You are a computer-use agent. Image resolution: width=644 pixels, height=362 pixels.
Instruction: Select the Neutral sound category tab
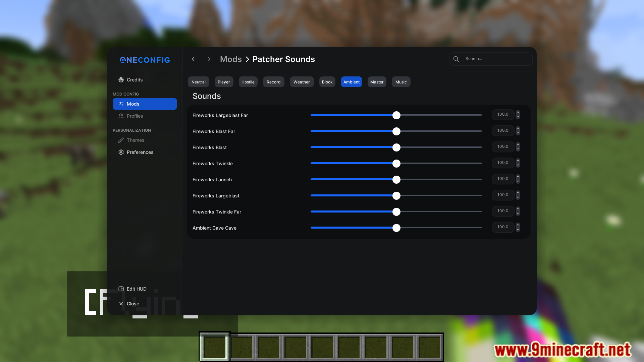point(199,82)
